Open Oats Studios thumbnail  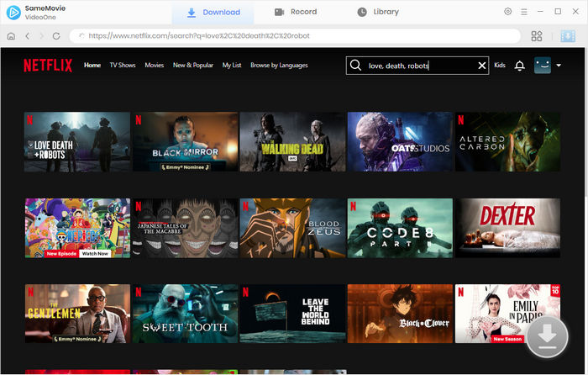click(400, 142)
